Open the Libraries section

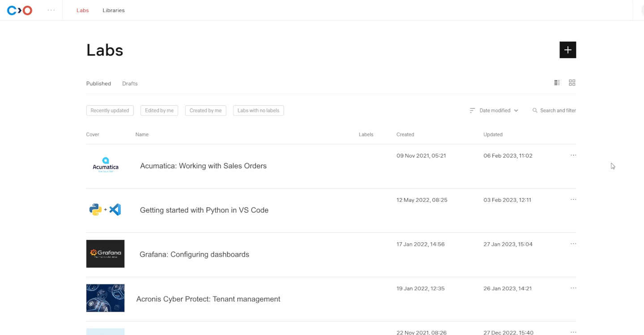pos(113,10)
